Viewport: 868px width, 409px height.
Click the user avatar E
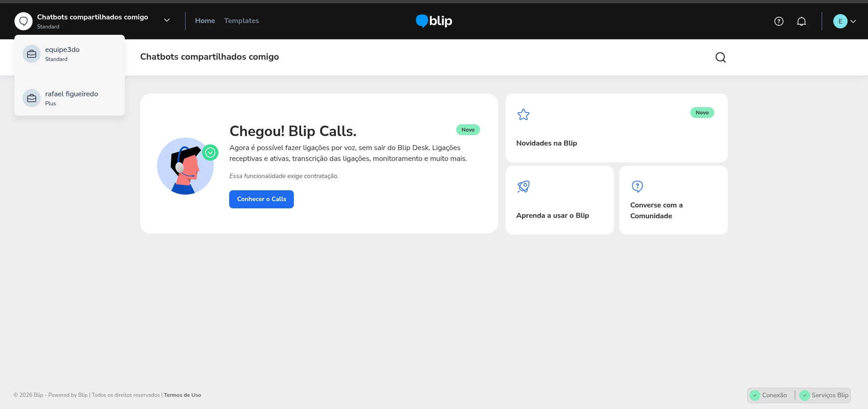tap(840, 21)
